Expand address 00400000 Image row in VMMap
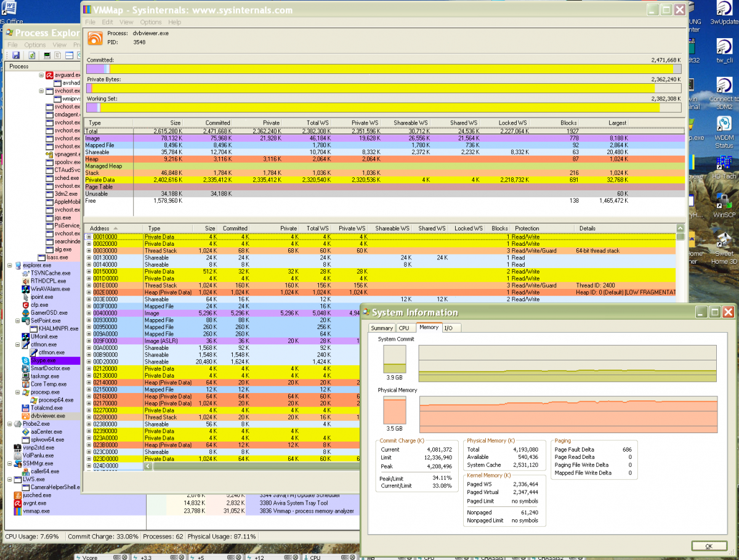Viewport: 739px width, 560px height. pyautogui.click(x=89, y=313)
